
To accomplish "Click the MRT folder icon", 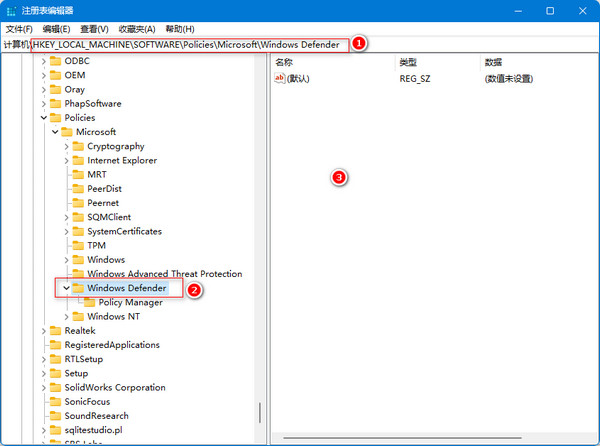I will pos(78,174).
